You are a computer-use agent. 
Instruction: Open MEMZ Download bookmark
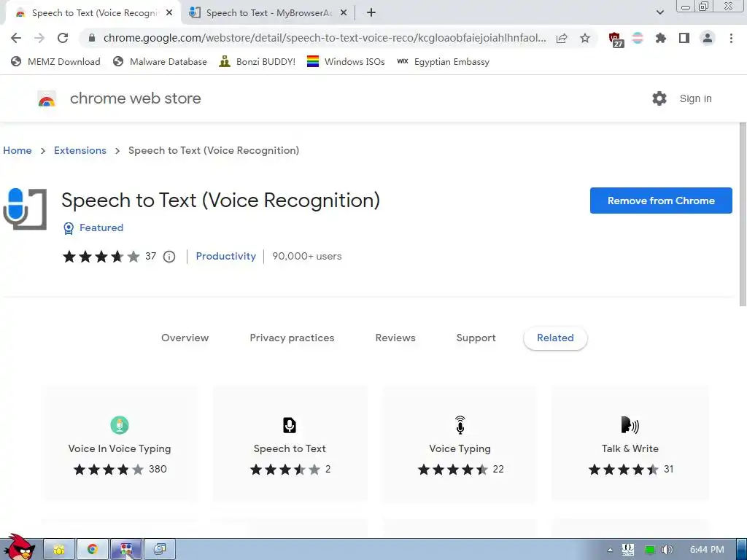click(x=55, y=62)
